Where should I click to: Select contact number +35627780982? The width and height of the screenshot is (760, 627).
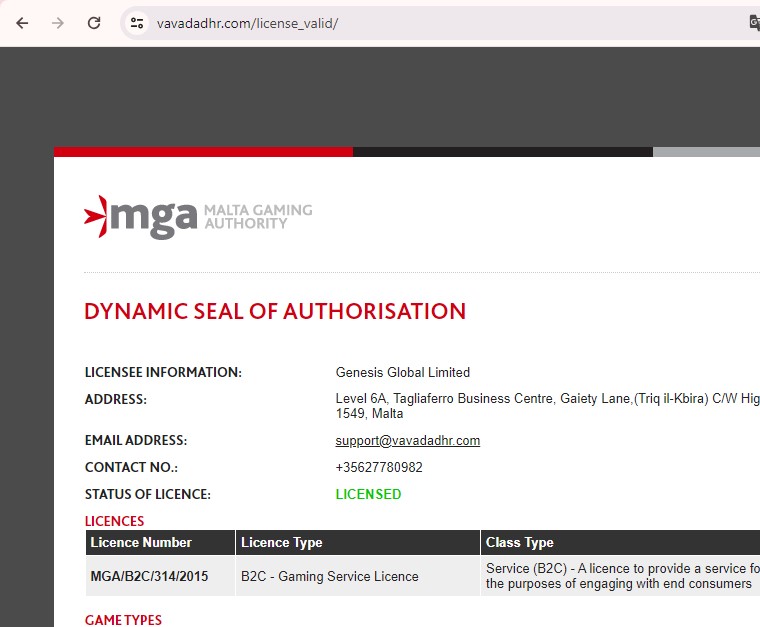click(379, 467)
